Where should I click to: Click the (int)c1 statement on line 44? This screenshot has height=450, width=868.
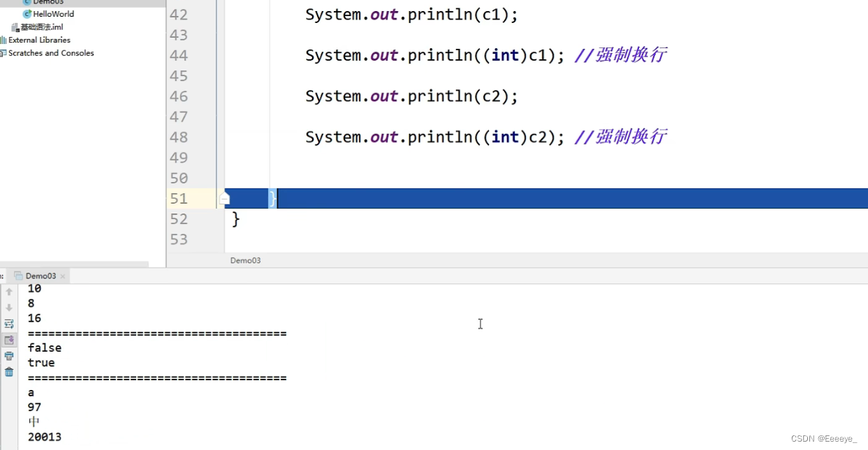[x=435, y=55]
